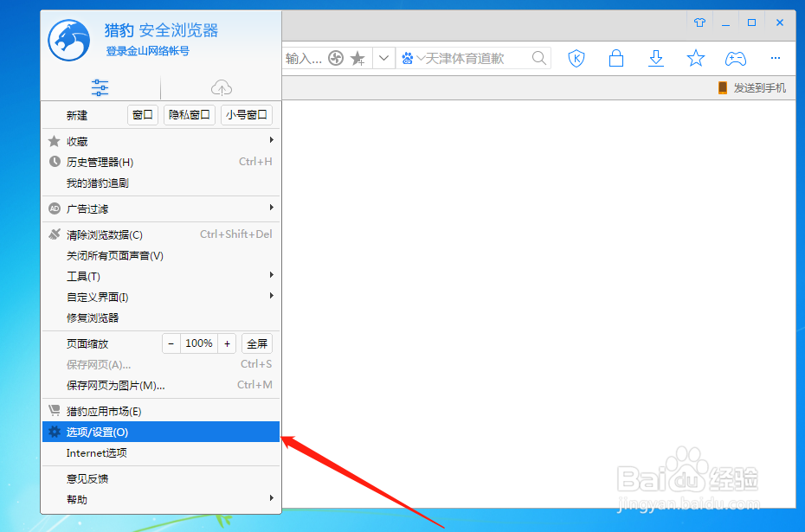Image resolution: width=805 pixels, height=532 pixels.
Task: Click the AD icon beside 广告过滤
Action: tap(55, 208)
